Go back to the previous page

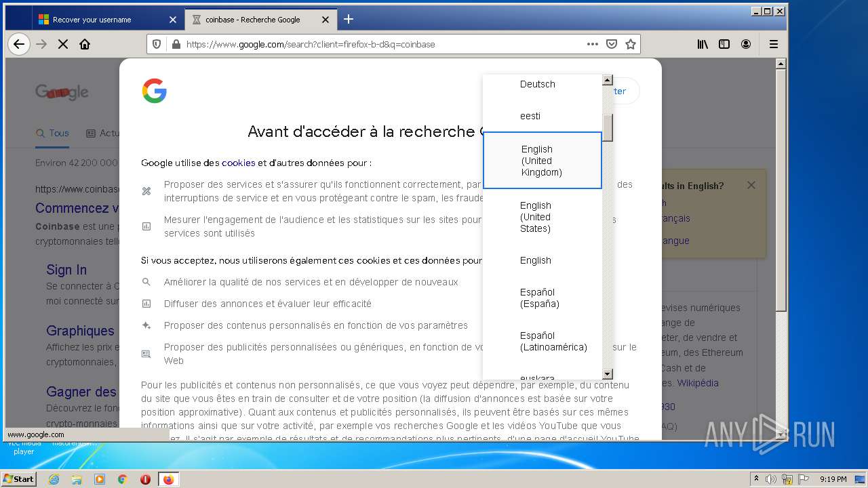click(19, 44)
